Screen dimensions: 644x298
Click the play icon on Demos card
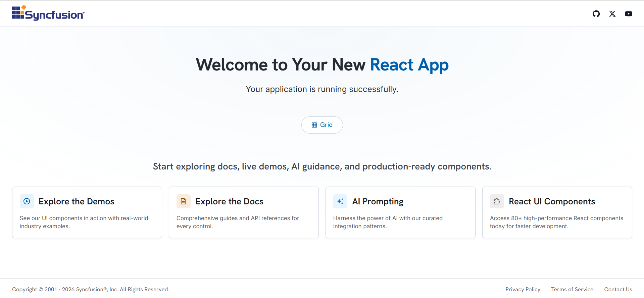tap(27, 201)
